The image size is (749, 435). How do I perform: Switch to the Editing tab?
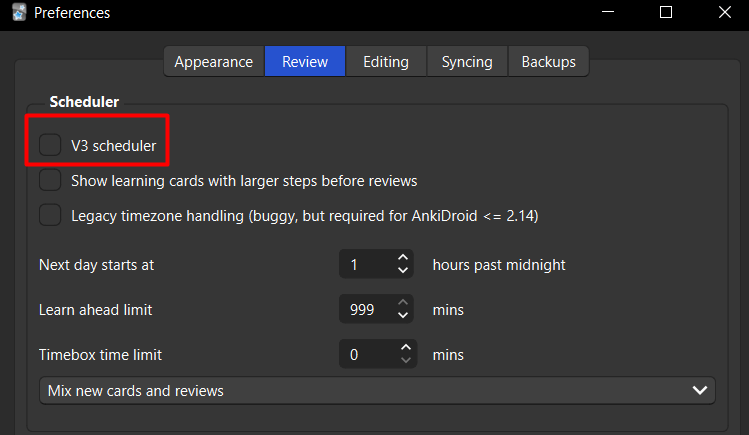pos(386,61)
